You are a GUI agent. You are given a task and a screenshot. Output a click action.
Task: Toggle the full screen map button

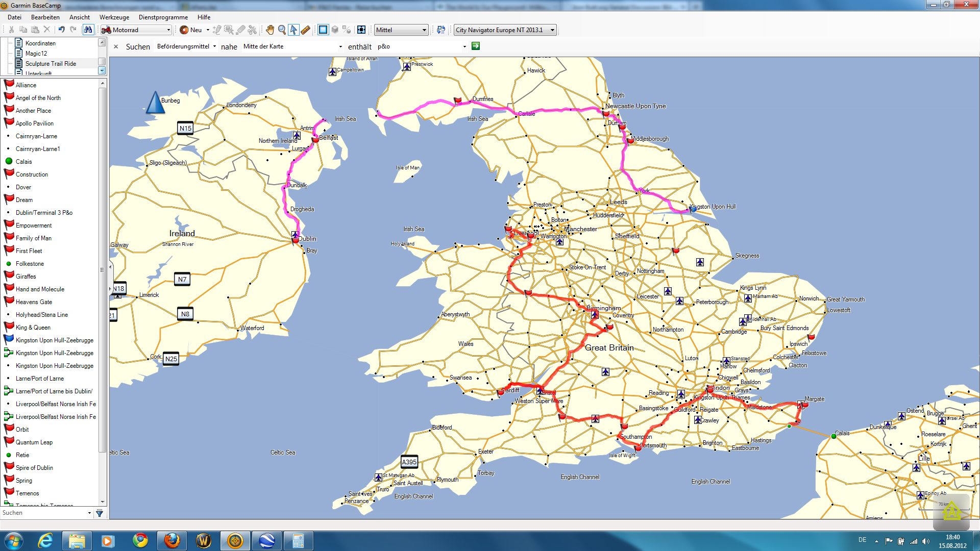(361, 30)
